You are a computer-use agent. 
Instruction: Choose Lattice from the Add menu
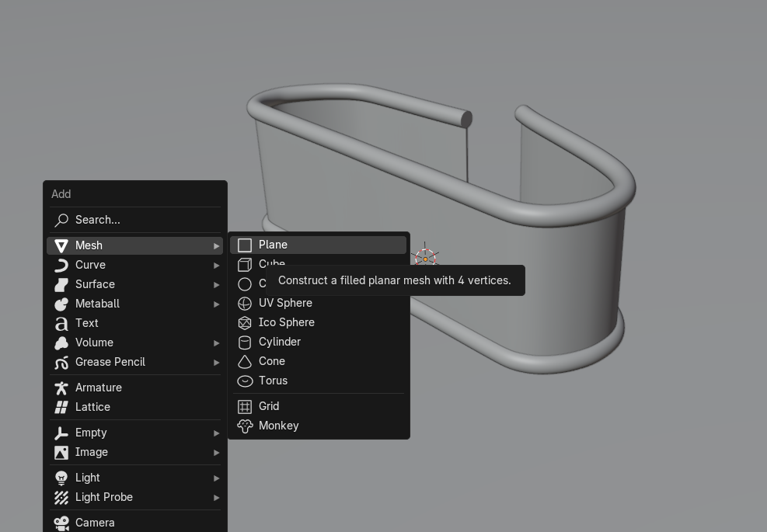click(x=92, y=407)
